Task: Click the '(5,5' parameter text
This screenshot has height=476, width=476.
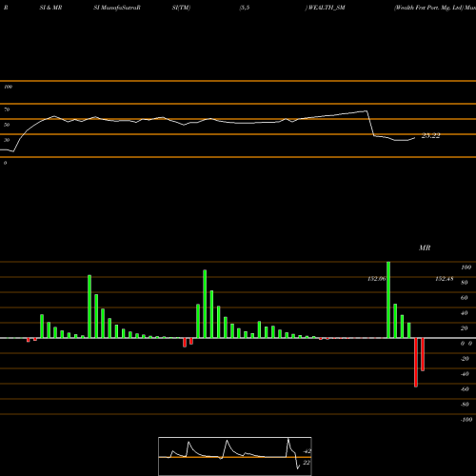Action: click(245, 8)
